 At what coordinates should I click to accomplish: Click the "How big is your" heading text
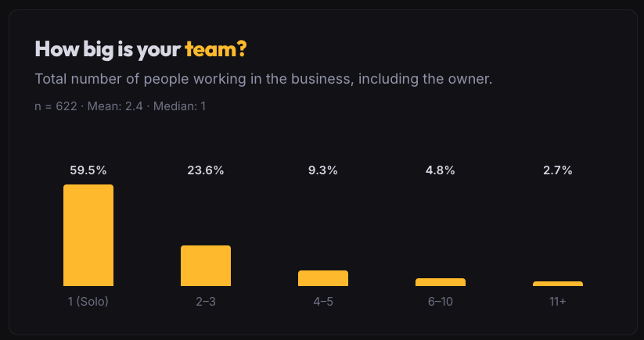click(108, 49)
